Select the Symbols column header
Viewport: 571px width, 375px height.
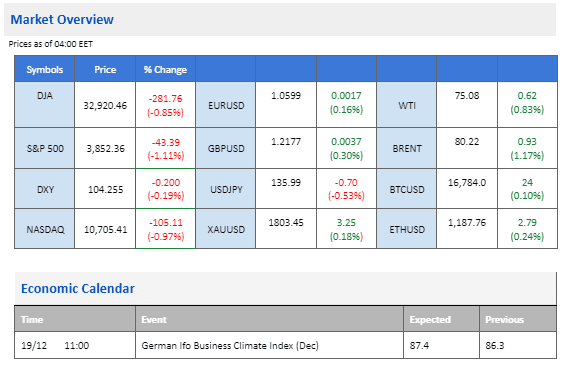point(44,69)
